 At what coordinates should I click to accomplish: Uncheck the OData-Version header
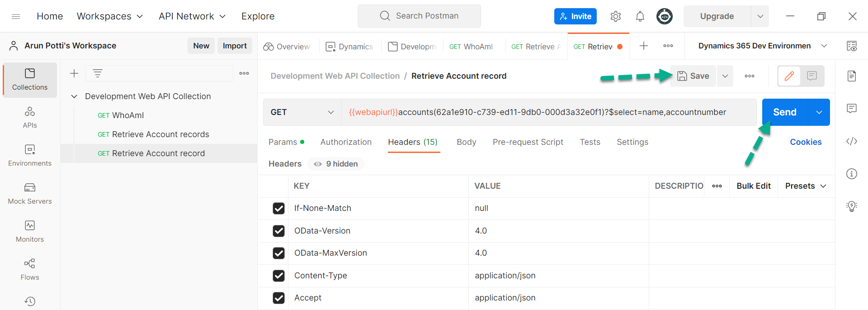(278, 231)
